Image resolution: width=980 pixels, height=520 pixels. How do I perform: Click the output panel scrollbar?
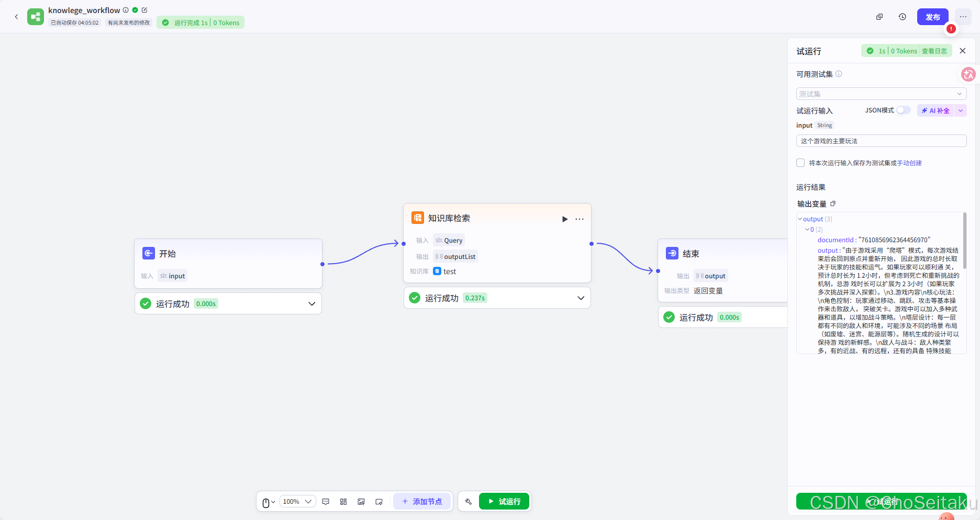[964, 241]
